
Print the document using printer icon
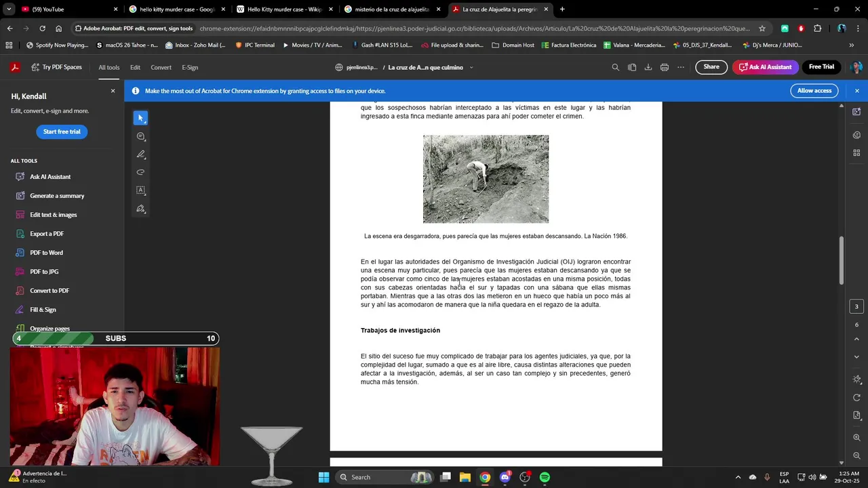pyautogui.click(x=665, y=67)
